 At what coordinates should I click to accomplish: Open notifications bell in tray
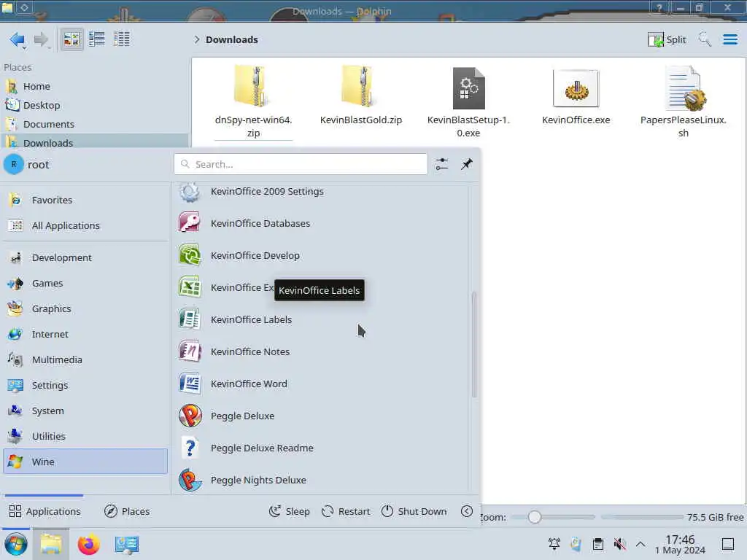tap(554, 544)
